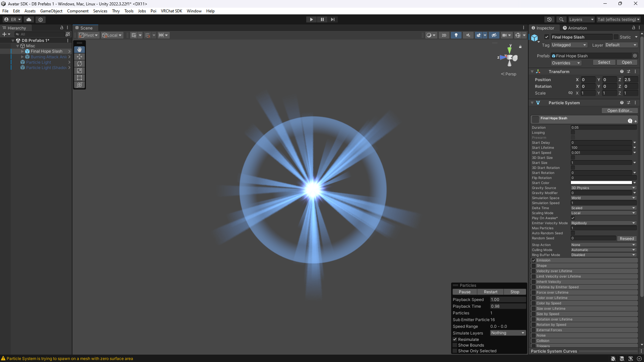
Task: Switch to the Animation tab
Action: click(x=575, y=28)
